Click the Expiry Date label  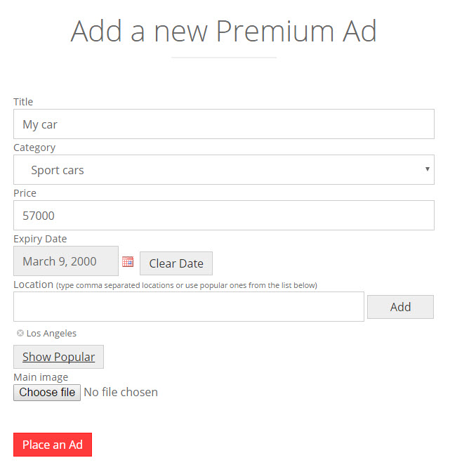(x=40, y=239)
